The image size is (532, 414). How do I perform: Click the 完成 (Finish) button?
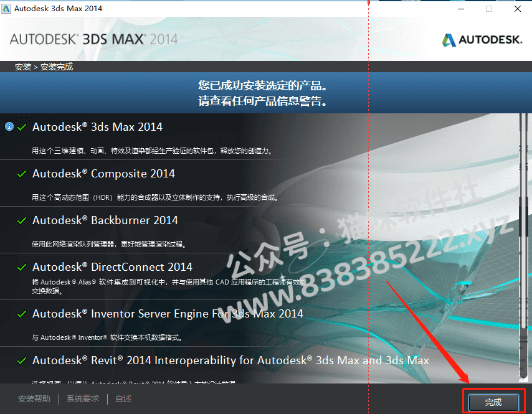click(x=493, y=402)
